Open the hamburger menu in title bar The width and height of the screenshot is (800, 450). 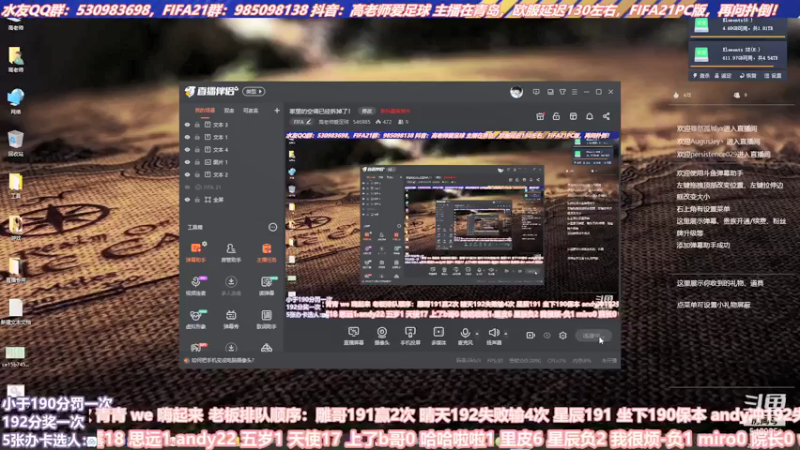(574, 92)
